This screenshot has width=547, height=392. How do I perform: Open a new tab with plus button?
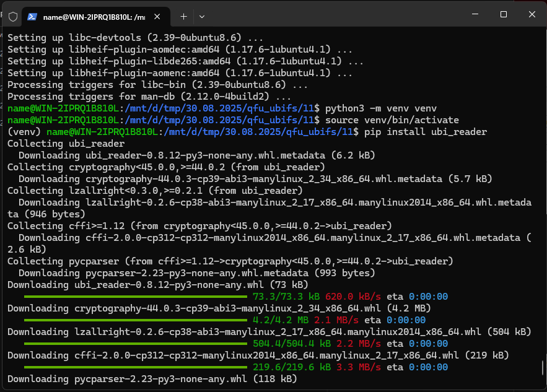tap(183, 16)
